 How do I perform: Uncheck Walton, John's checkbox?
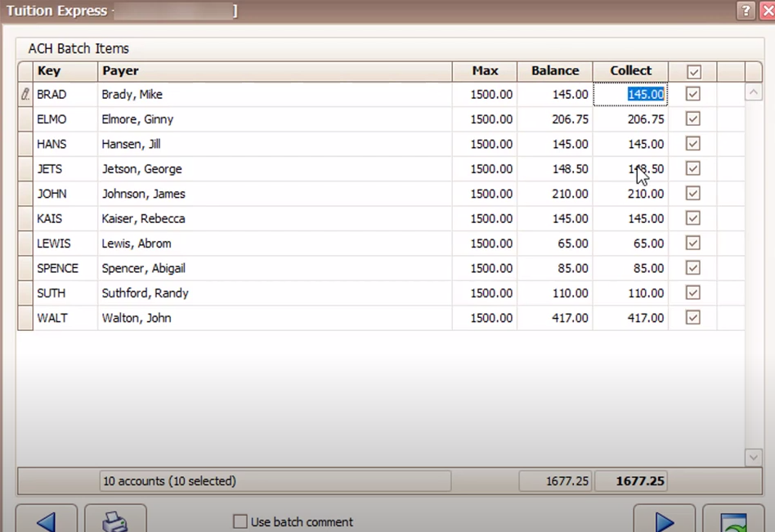(x=693, y=317)
